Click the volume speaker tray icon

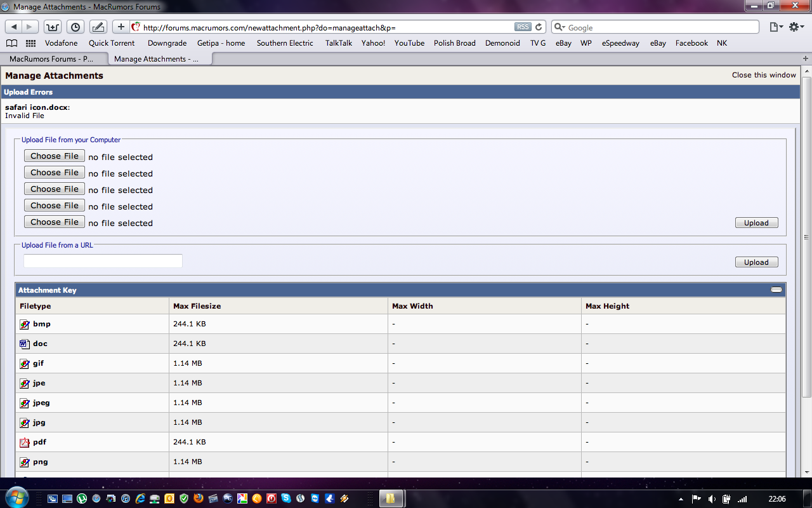tap(712, 499)
